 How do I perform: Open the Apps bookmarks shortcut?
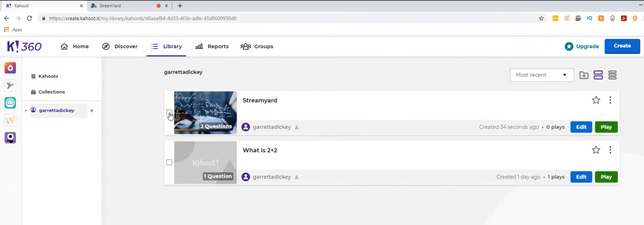point(13,29)
